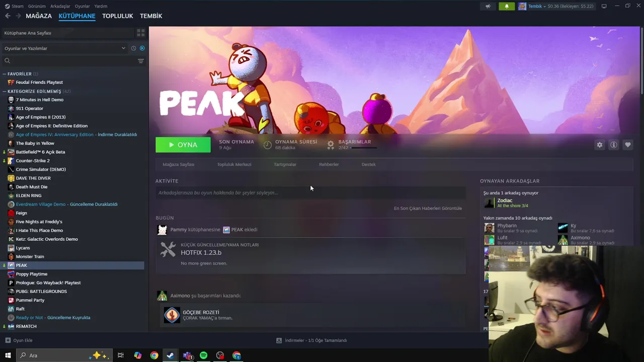The height and width of the screenshot is (362, 644).
Task: Expand Oyunlar ve Yazılımlar dropdown
Action: click(64, 48)
